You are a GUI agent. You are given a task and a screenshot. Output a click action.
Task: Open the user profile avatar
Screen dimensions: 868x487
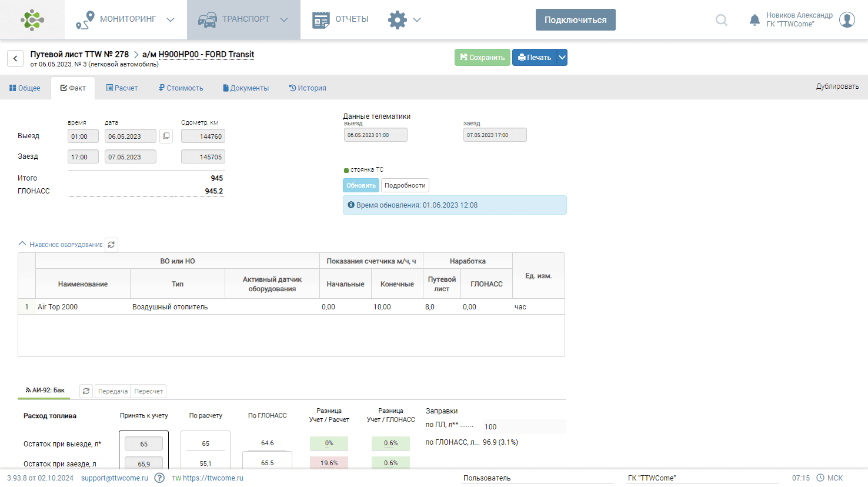point(847,19)
